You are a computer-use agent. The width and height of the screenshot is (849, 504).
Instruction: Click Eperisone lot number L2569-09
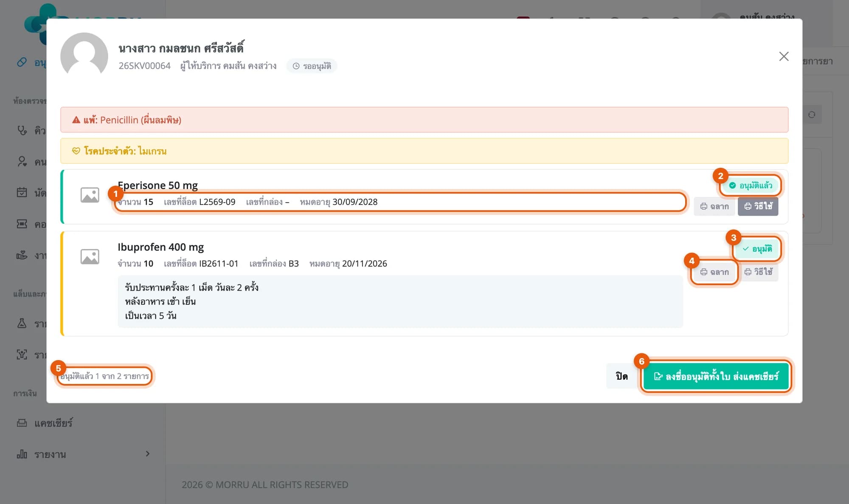217,202
